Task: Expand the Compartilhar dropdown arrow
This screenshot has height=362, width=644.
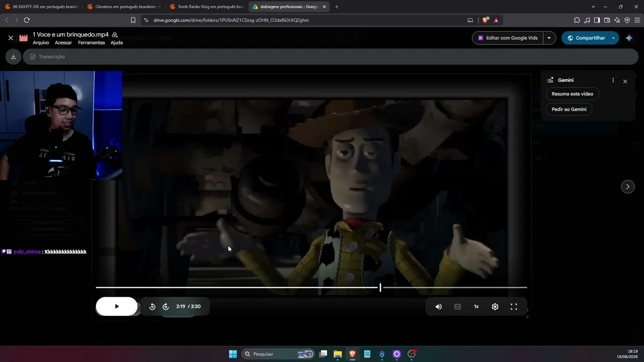Action: click(x=613, y=38)
